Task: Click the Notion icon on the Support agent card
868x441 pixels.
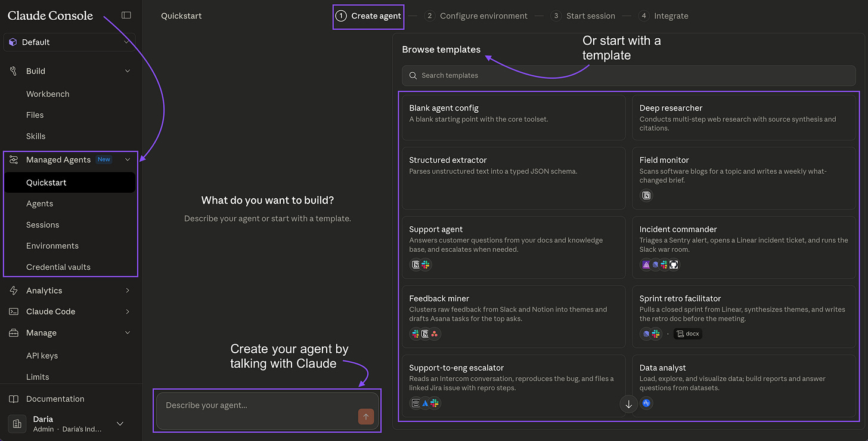Action: point(416,264)
